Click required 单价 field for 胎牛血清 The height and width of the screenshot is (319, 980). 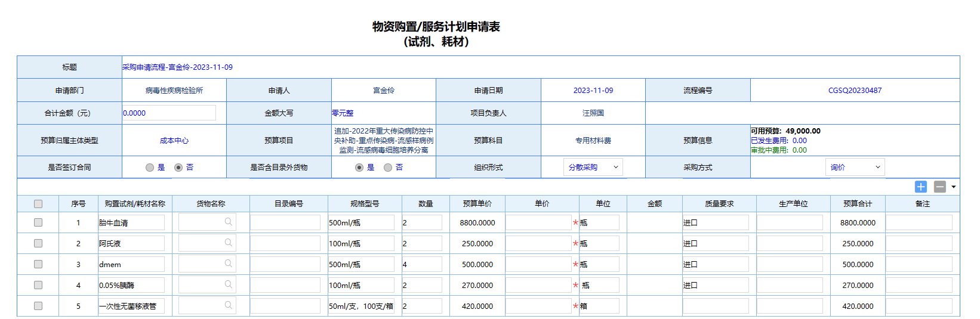coord(539,222)
